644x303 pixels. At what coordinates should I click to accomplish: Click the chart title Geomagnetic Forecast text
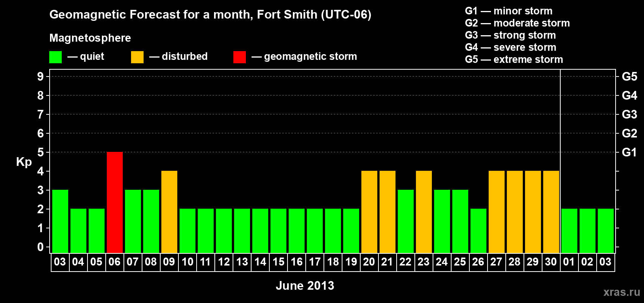(210, 15)
